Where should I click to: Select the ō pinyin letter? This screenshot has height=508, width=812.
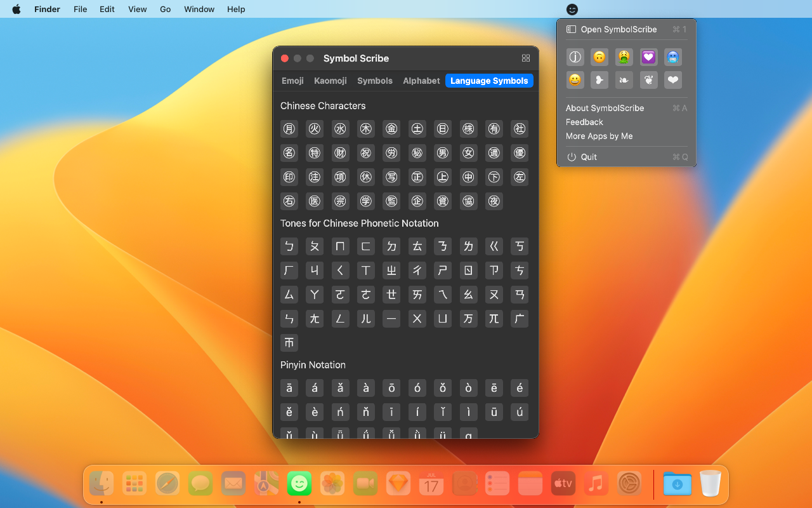click(x=391, y=388)
